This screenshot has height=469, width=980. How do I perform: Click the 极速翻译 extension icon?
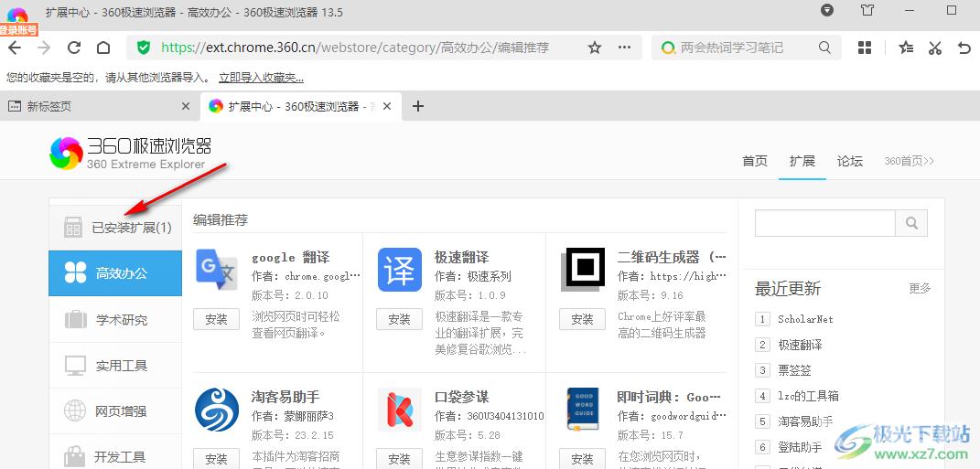click(399, 270)
